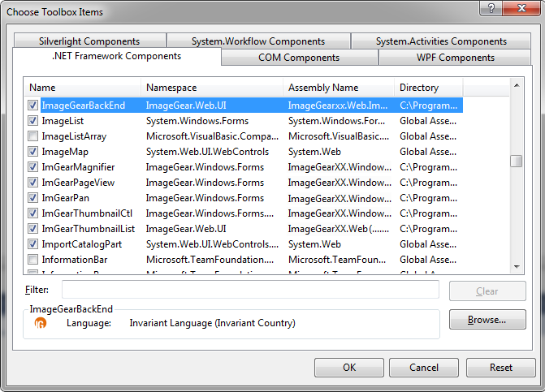Toggle the ImportCatalogPart checkbox
This screenshot has height=392, width=545.
[33, 244]
